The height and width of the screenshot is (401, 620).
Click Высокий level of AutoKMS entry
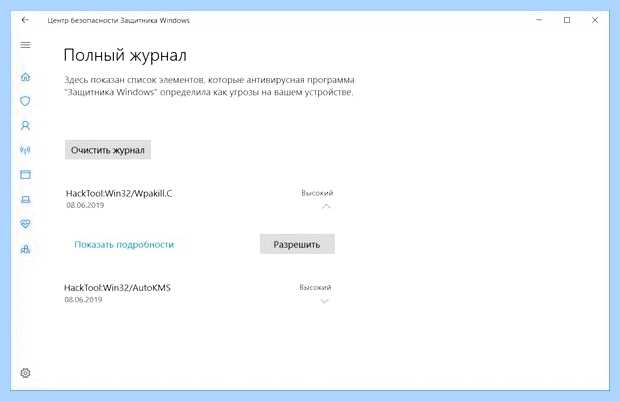315,288
